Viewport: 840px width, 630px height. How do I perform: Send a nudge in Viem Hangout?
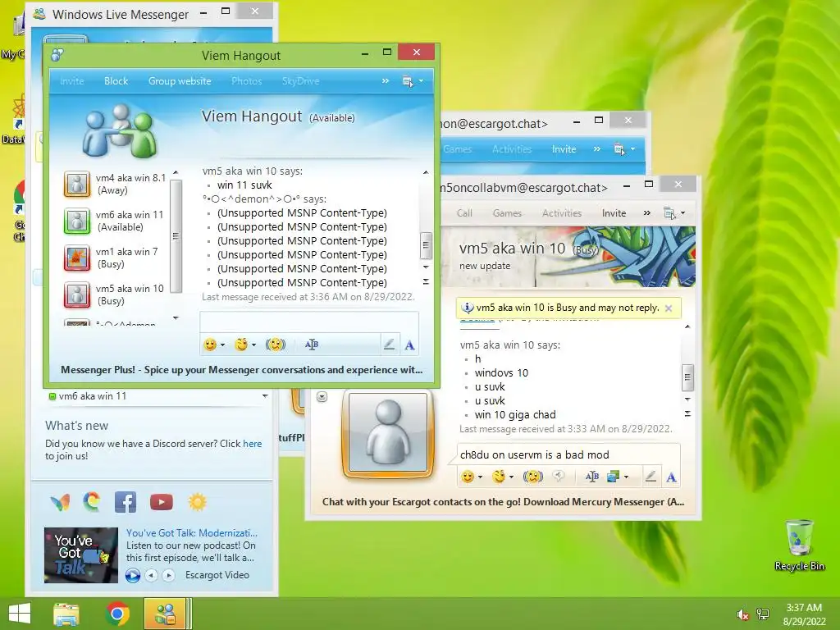click(x=276, y=345)
